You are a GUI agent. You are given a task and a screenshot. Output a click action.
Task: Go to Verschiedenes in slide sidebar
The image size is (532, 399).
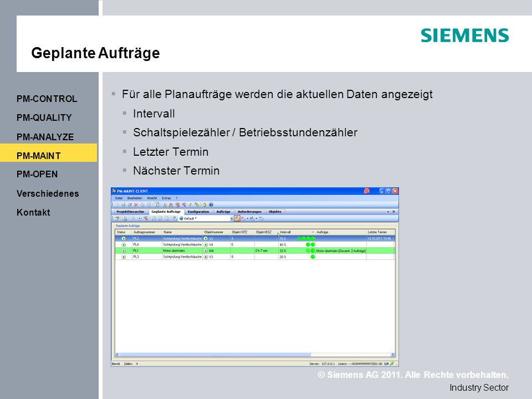(48, 193)
